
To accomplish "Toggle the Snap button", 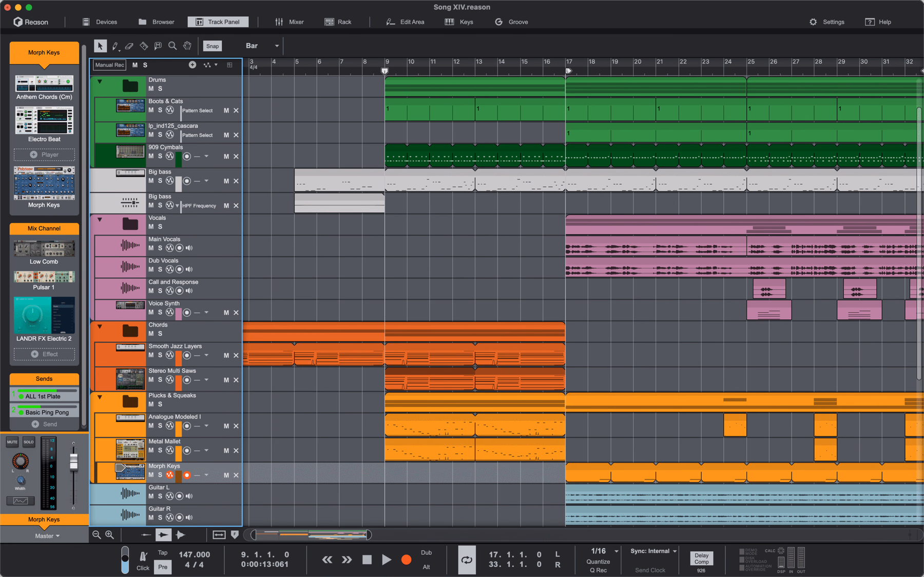I will pos(213,46).
